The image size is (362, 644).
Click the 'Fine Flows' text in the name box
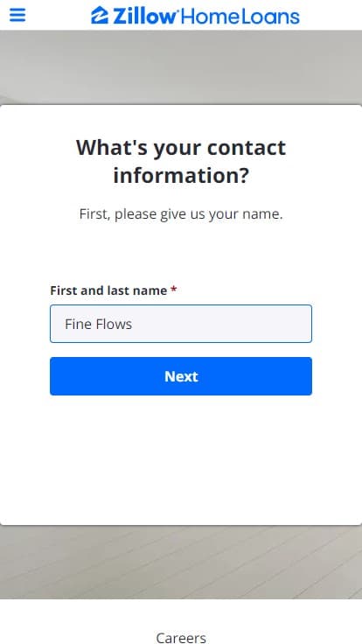(x=99, y=324)
